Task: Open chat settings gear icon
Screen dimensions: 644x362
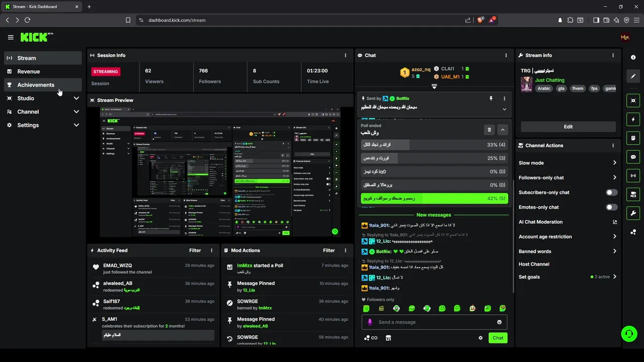Action: tap(480, 338)
